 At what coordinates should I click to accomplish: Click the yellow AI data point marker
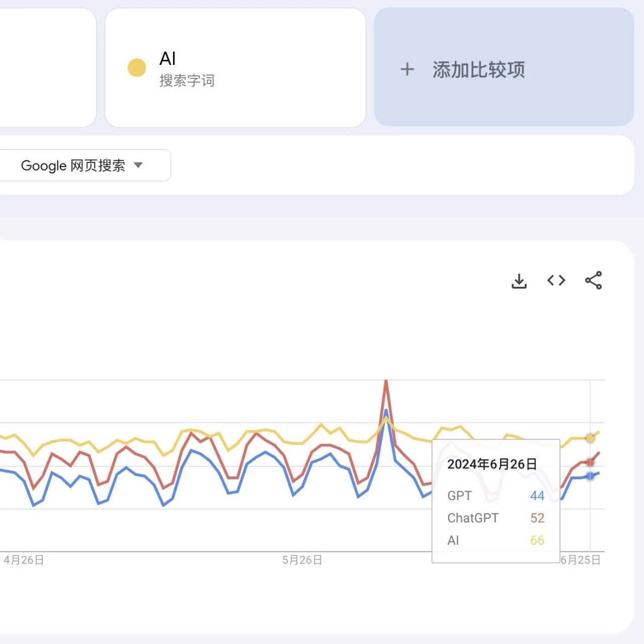590,438
